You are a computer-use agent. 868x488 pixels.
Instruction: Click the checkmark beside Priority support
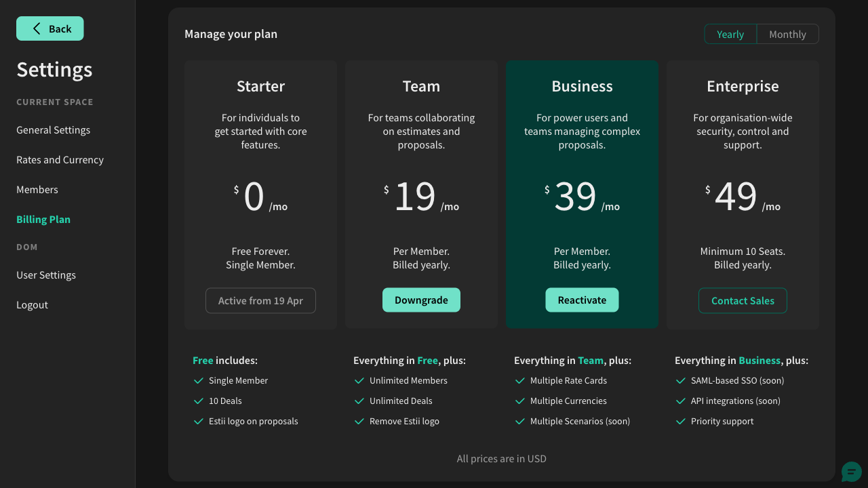pos(681,422)
